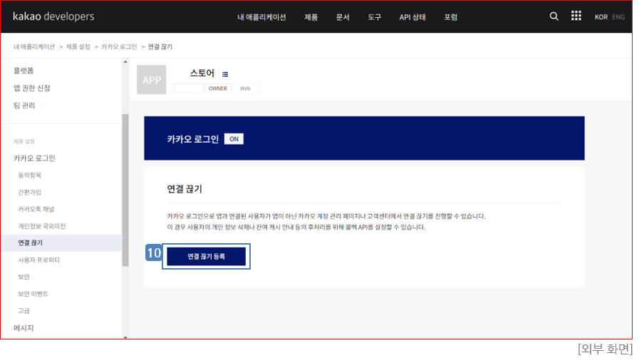Toggle the 카카오 로그인 ON badge
The width and height of the screenshot is (644, 363).
(234, 139)
